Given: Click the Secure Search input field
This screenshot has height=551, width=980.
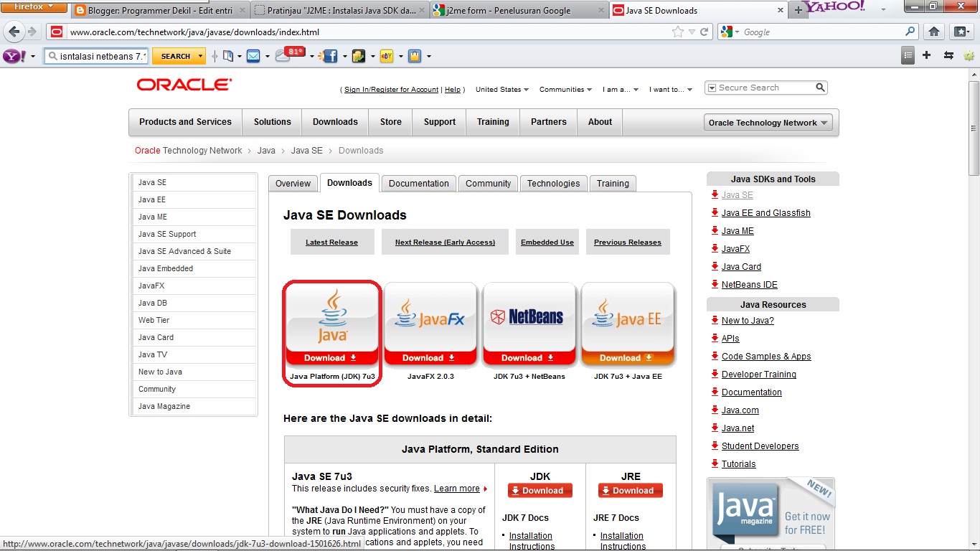Looking at the screenshot, I should click(x=765, y=88).
